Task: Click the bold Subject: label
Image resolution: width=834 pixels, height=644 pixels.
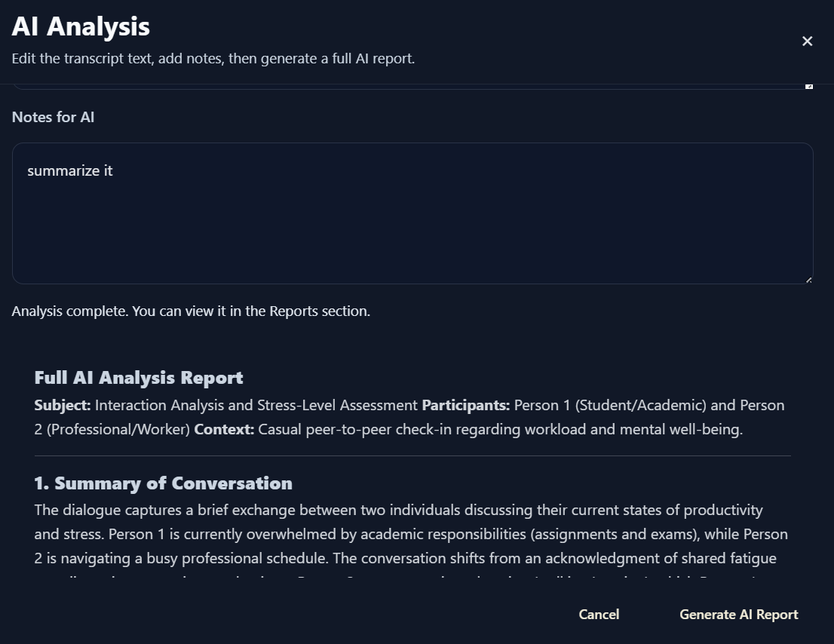Action: (63, 405)
